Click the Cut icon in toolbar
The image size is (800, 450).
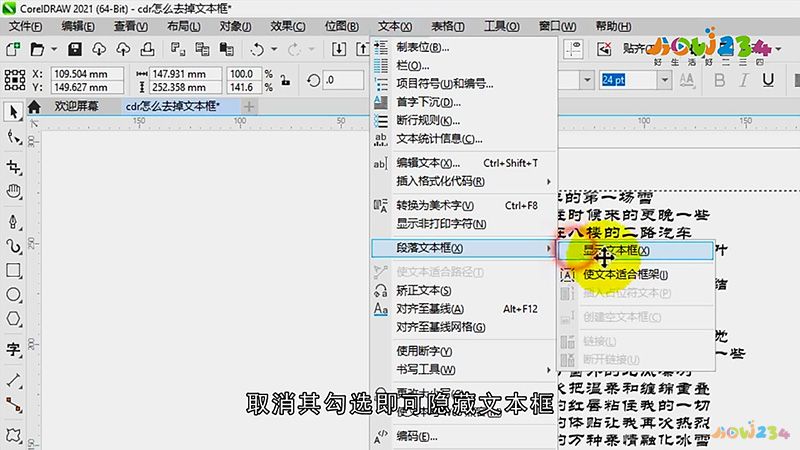(x=178, y=49)
